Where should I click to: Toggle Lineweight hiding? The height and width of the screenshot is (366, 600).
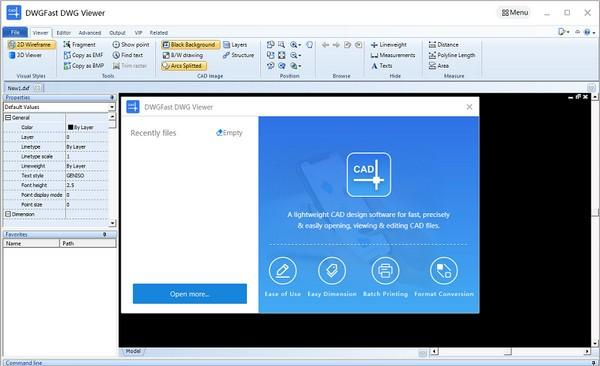(389, 45)
